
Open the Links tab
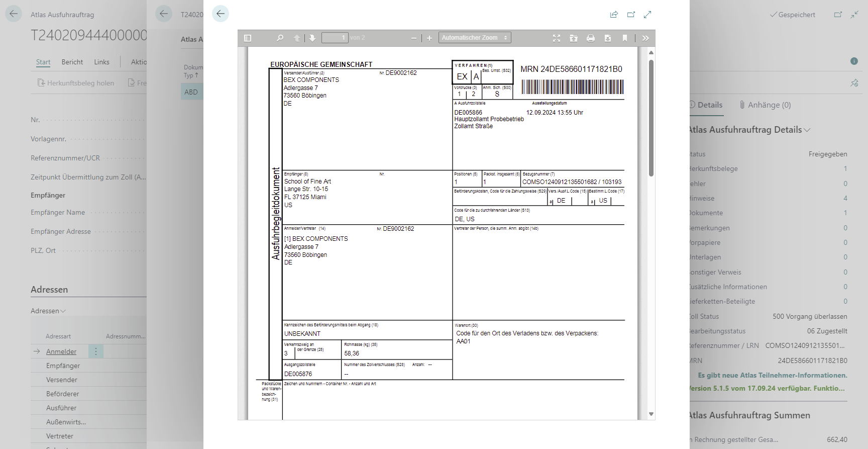click(101, 62)
